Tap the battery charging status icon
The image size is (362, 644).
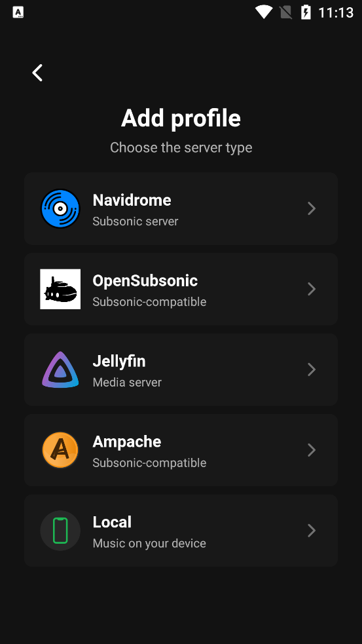pyautogui.click(x=306, y=12)
